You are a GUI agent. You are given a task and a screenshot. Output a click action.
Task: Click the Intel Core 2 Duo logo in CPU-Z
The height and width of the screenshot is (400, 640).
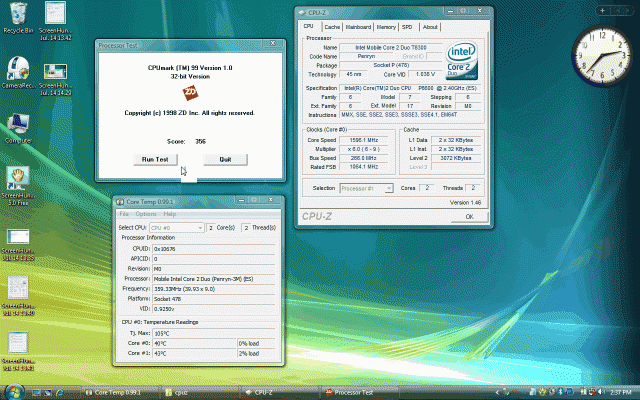(462, 61)
